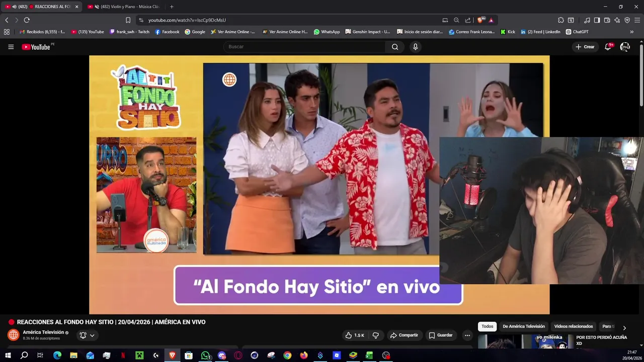644x362 pixels.
Task: Select Videos relacionados filter chip
Action: pos(573,326)
